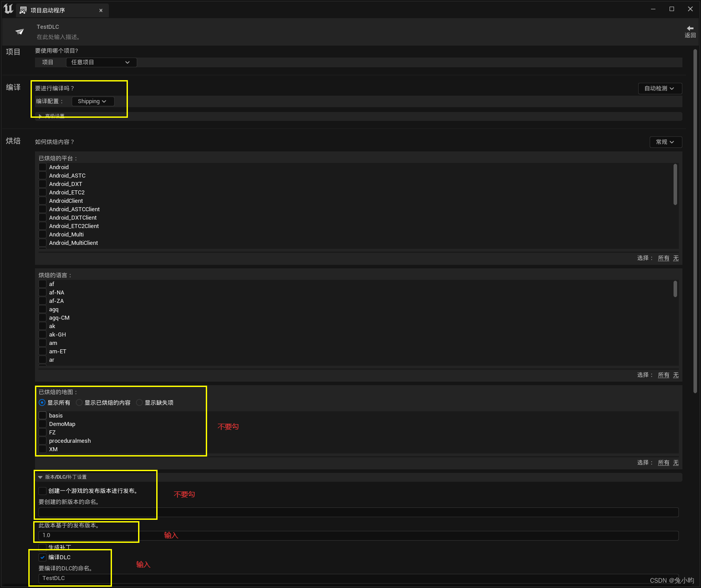Viewport: 701px width, 588px height.
Task: Close the 项目启动程序 tab
Action: coord(101,10)
